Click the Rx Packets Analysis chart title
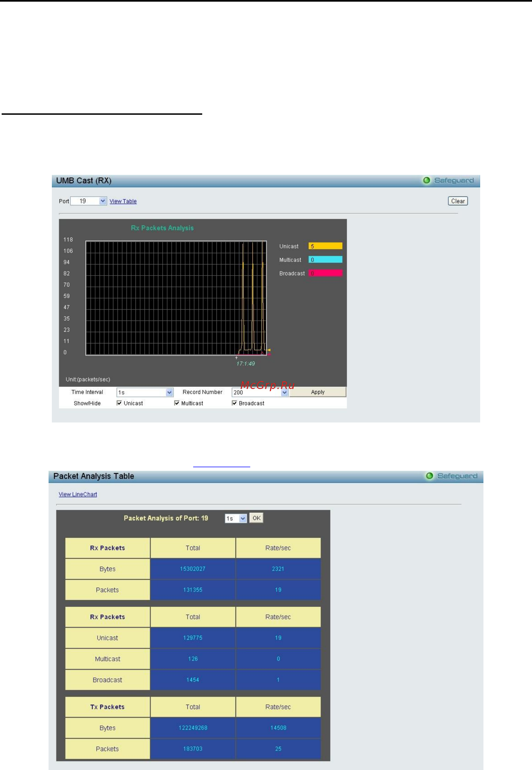 162,228
